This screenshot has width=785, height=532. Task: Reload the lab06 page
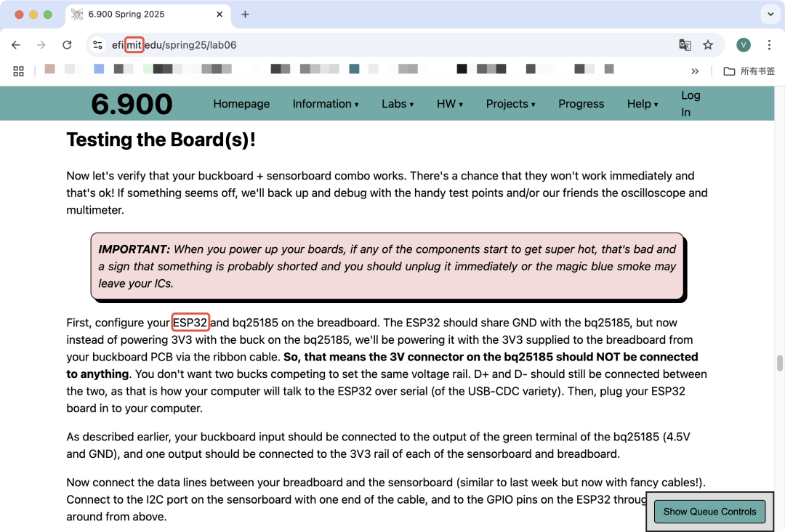pos(67,45)
